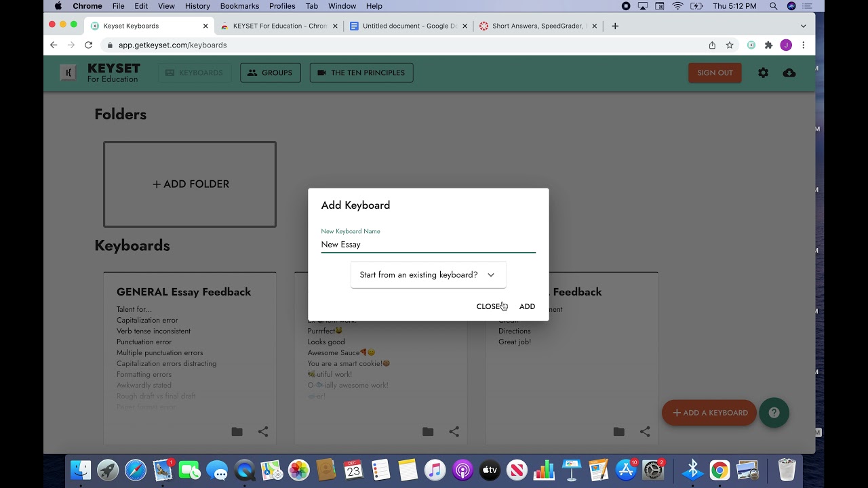Click the cloud download icon
Image resolution: width=868 pixels, height=488 pixels.
(x=789, y=73)
